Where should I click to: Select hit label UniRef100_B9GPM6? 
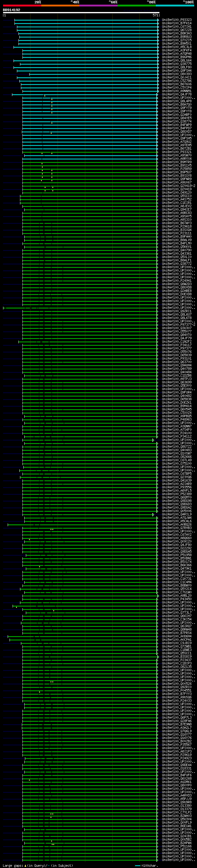177,57
